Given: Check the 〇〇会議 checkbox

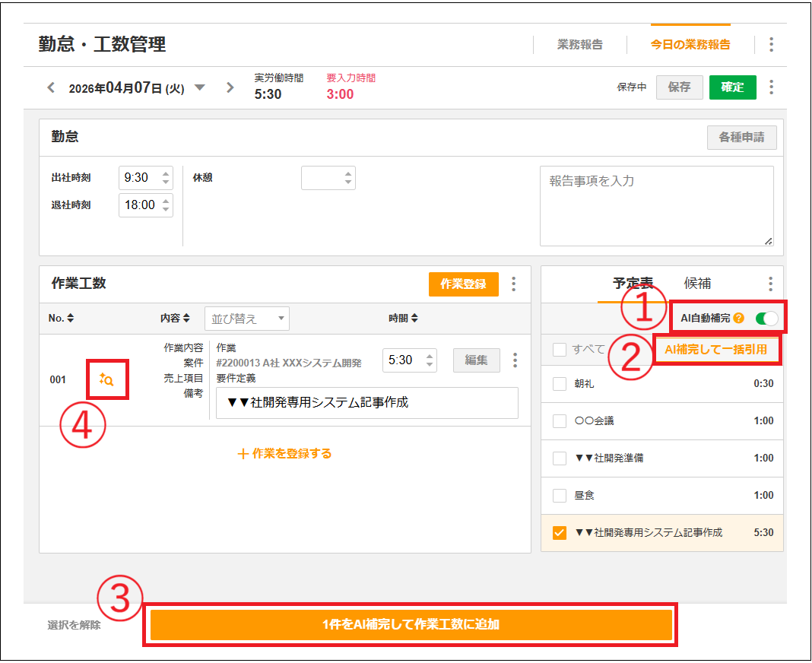Looking at the screenshot, I should click(560, 421).
